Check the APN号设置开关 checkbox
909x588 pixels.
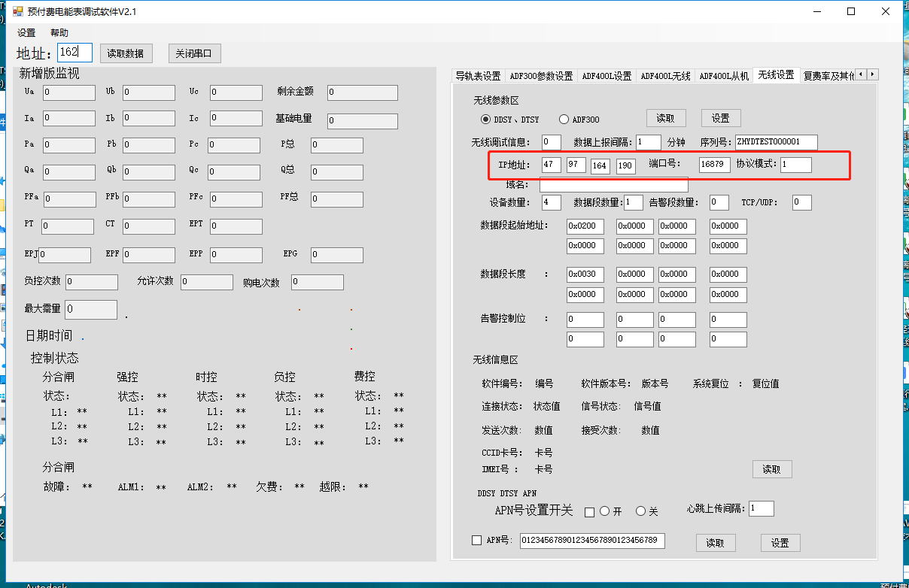tap(589, 512)
